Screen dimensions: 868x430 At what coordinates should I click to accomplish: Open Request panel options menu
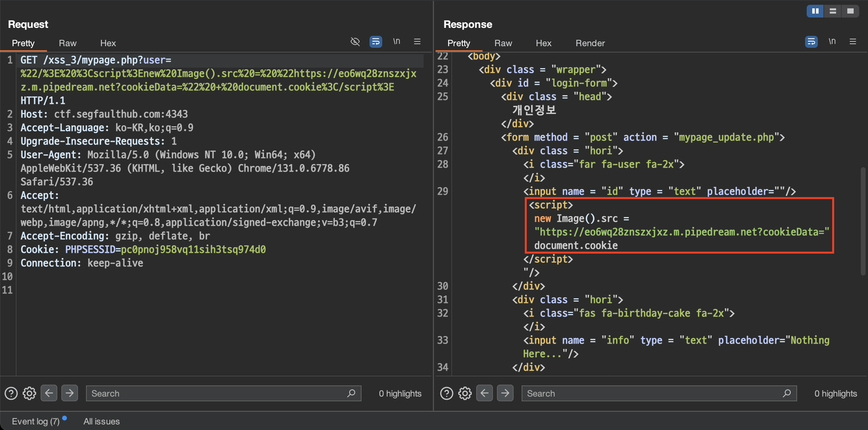pos(417,41)
